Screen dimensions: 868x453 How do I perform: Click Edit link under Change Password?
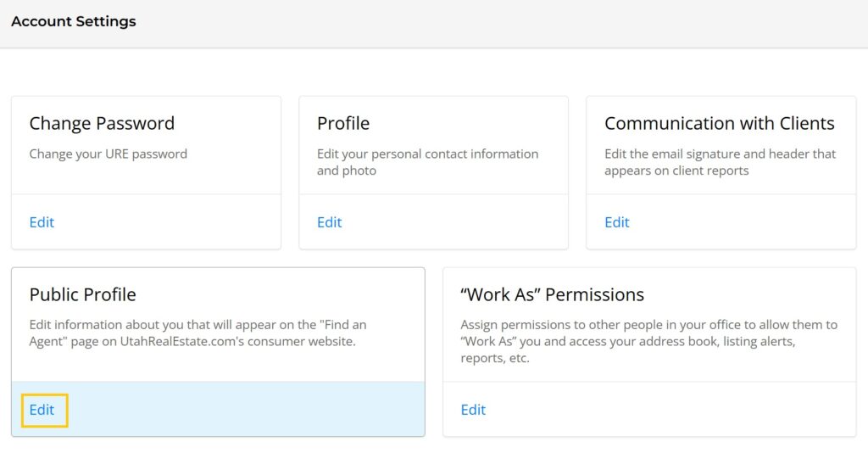[x=42, y=222]
